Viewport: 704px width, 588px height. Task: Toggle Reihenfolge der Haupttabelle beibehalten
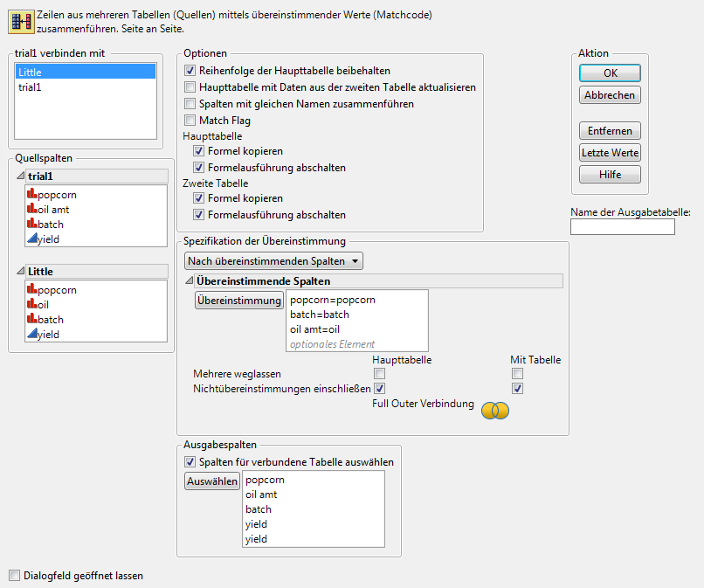click(x=190, y=71)
